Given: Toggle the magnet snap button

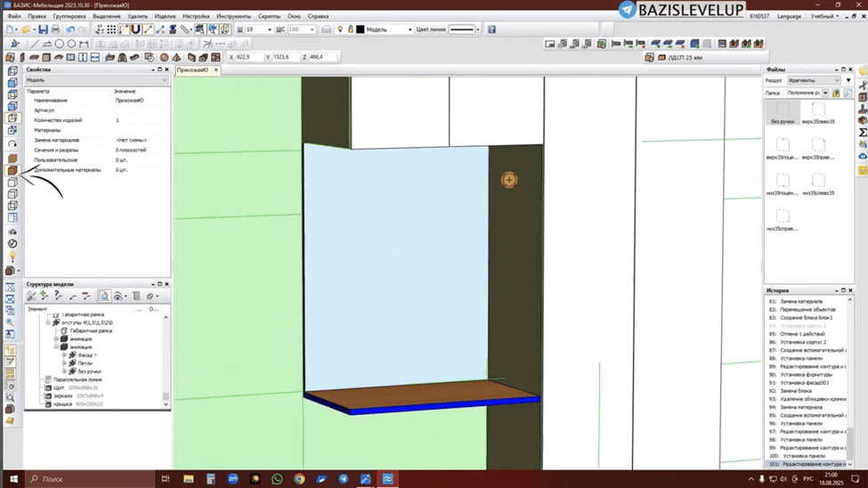Looking at the screenshot, I should (135, 29).
